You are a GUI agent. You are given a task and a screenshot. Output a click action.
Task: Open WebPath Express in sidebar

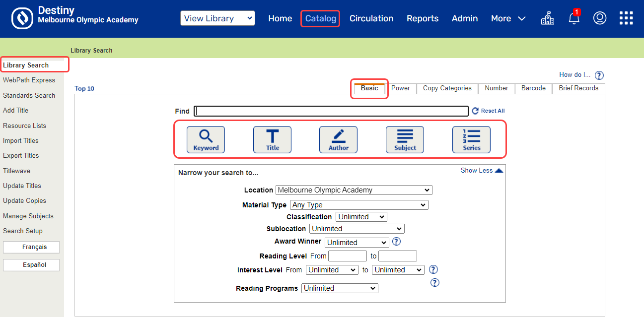pos(29,80)
